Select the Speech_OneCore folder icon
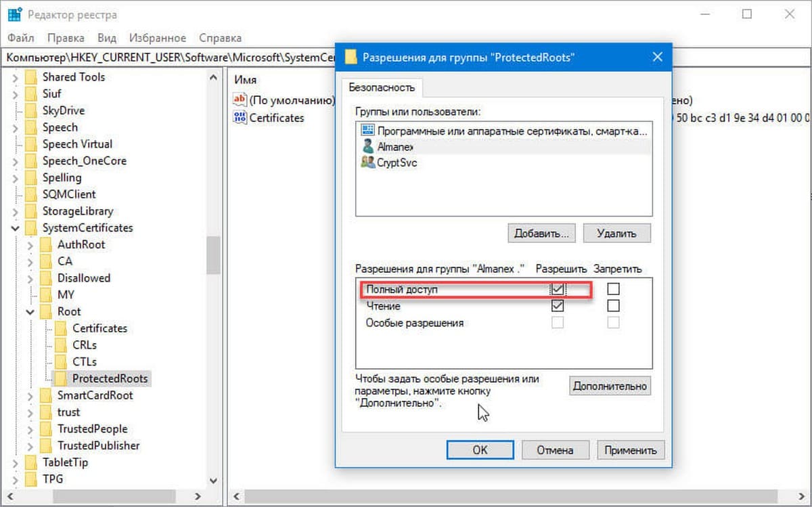Viewport: 812px width, 507px height. tap(30, 161)
